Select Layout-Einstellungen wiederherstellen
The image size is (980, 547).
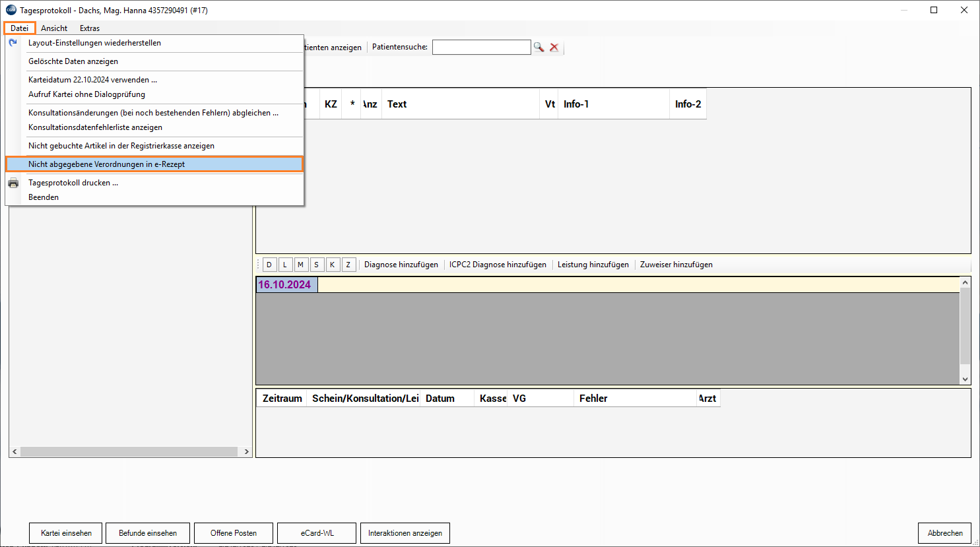tap(94, 43)
